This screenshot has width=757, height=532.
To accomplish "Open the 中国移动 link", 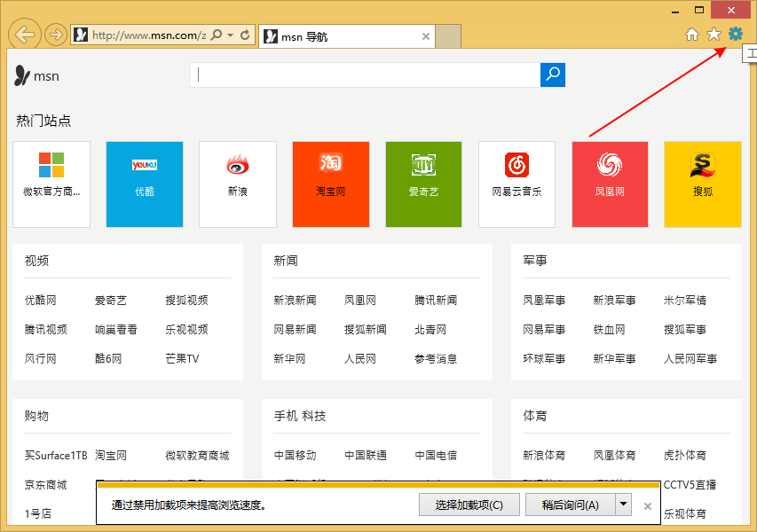I will pyautogui.click(x=295, y=456).
